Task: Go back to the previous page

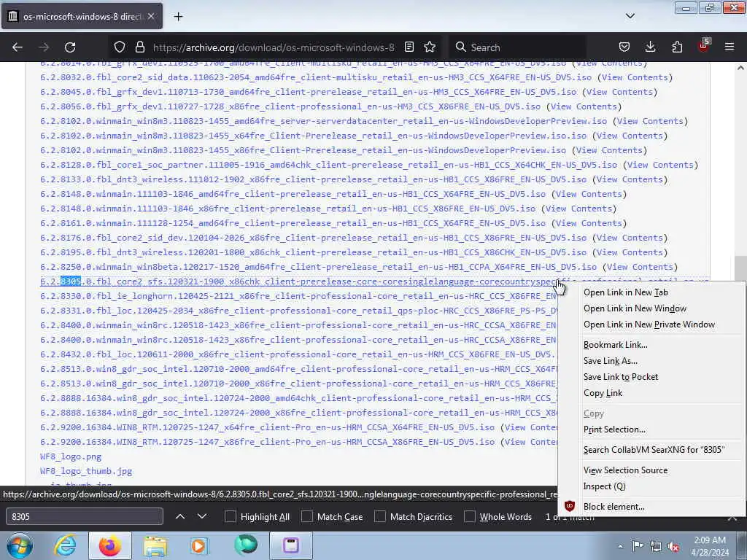Action: [x=18, y=47]
